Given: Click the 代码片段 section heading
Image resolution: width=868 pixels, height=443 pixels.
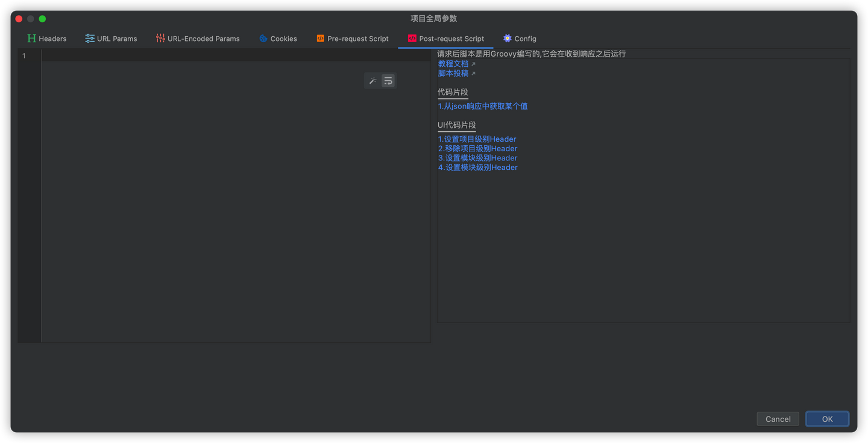Looking at the screenshot, I should 453,92.
